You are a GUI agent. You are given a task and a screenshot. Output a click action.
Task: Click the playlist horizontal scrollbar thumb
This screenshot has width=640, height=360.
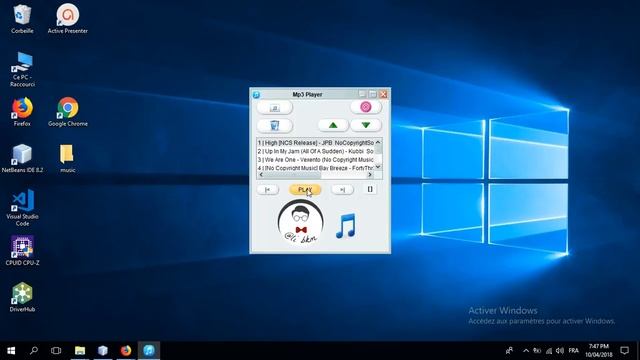(293, 175)
